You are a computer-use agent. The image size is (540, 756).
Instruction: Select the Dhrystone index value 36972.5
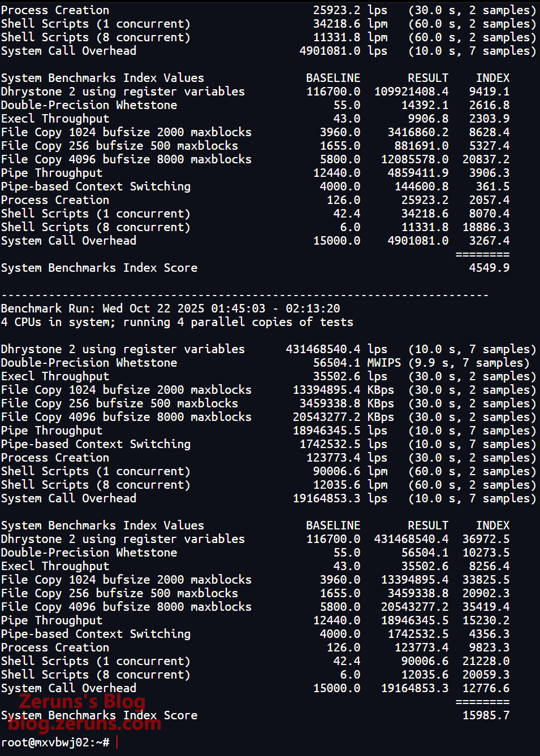point(486,539)
